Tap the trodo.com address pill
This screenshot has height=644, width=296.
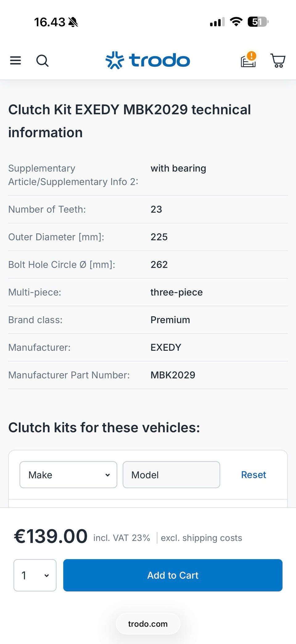pos(148,624)
